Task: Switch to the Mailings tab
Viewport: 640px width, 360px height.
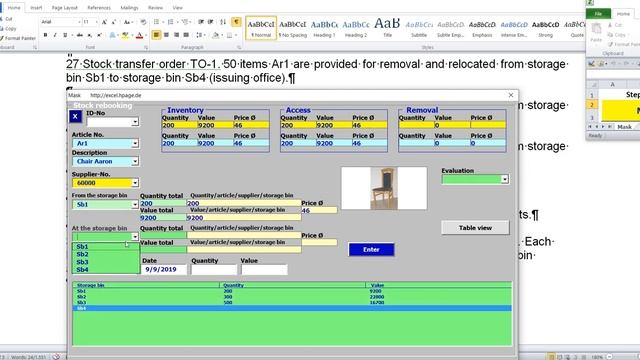Action: [x=129, y=8]
